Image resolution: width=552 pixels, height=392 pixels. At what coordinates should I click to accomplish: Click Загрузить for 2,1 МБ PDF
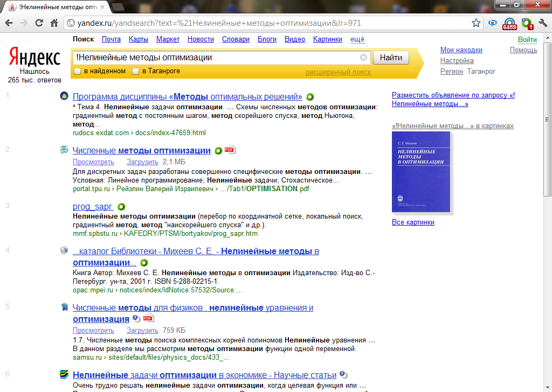(x=142, y=162)
